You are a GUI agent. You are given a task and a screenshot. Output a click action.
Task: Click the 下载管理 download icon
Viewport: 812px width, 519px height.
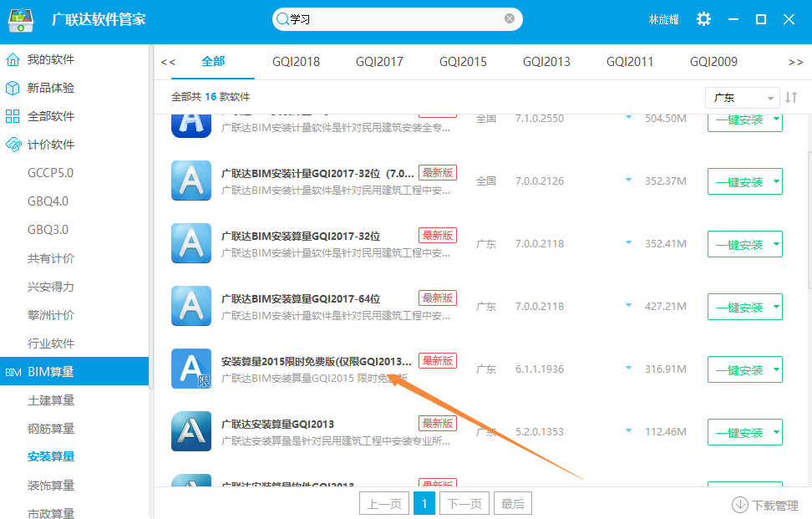pos(739,505)
